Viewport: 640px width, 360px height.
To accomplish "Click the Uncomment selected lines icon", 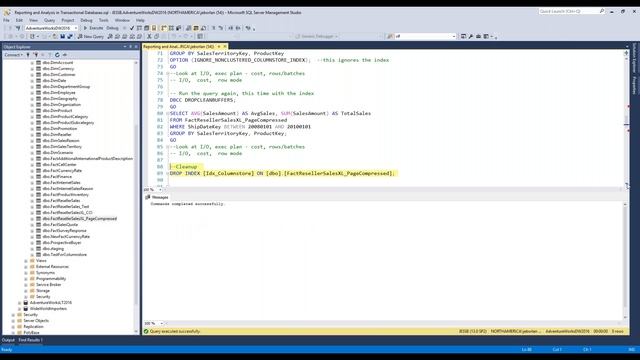I will (221, 28).
